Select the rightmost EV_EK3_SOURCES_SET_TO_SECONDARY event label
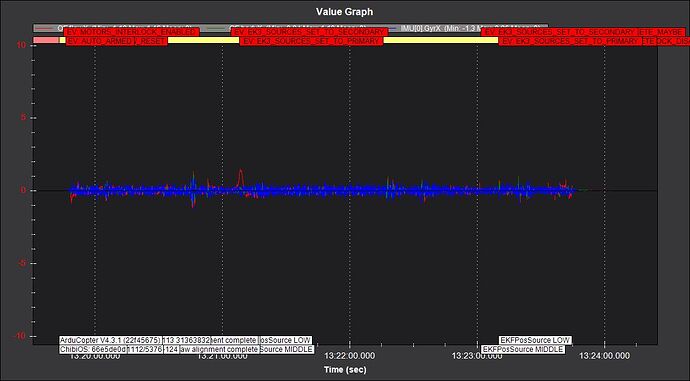The height and width of the screenshot is (381, 690). tap(559, 32)
